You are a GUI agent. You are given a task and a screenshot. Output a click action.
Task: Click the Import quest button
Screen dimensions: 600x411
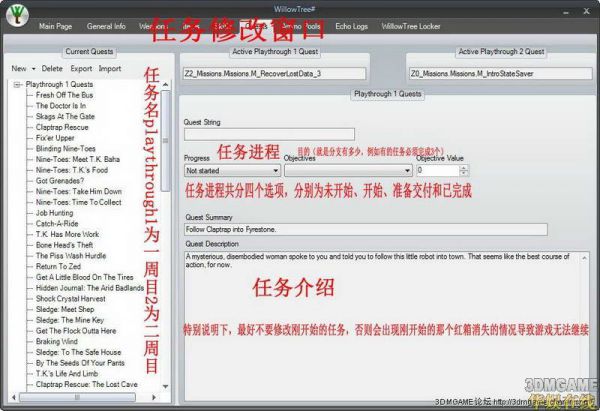click(110, 69)
